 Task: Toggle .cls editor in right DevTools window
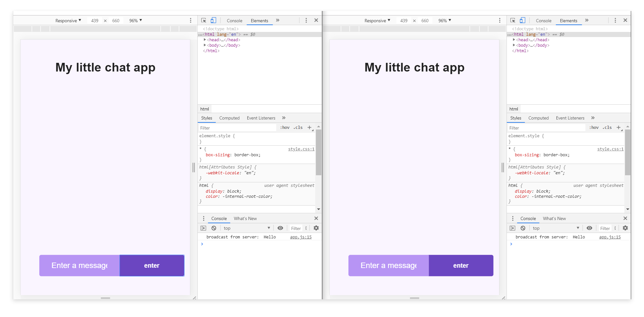pyautogui.click(x=607, y=128)
